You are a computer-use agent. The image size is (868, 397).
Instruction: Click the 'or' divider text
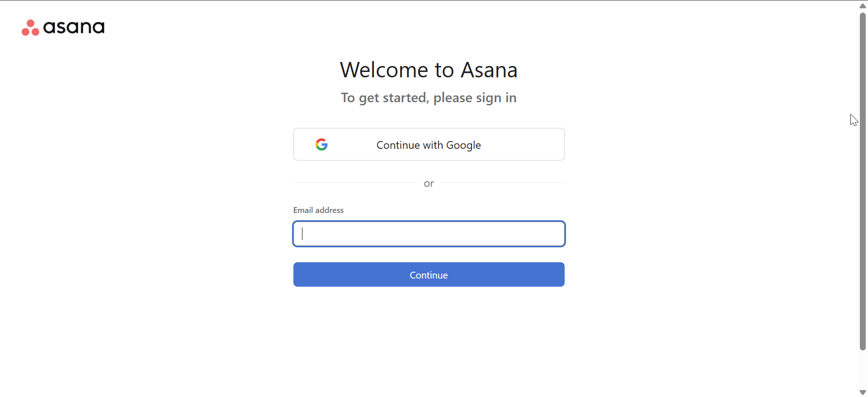[429, 183]
